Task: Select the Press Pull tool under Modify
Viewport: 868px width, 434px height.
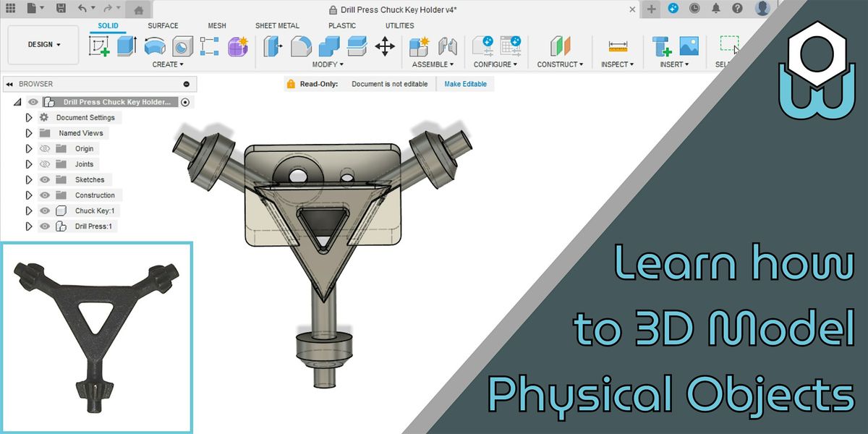Action: click(x=273, y=46)
